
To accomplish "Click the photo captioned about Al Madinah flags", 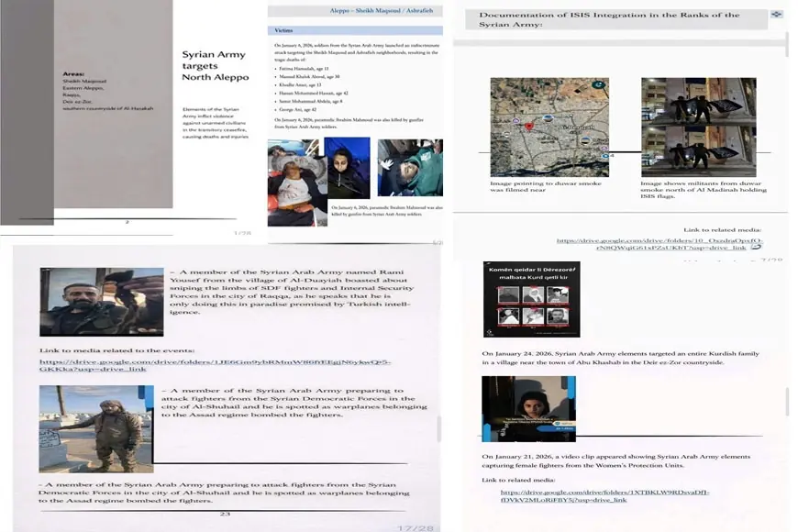I will click(698, 127).
